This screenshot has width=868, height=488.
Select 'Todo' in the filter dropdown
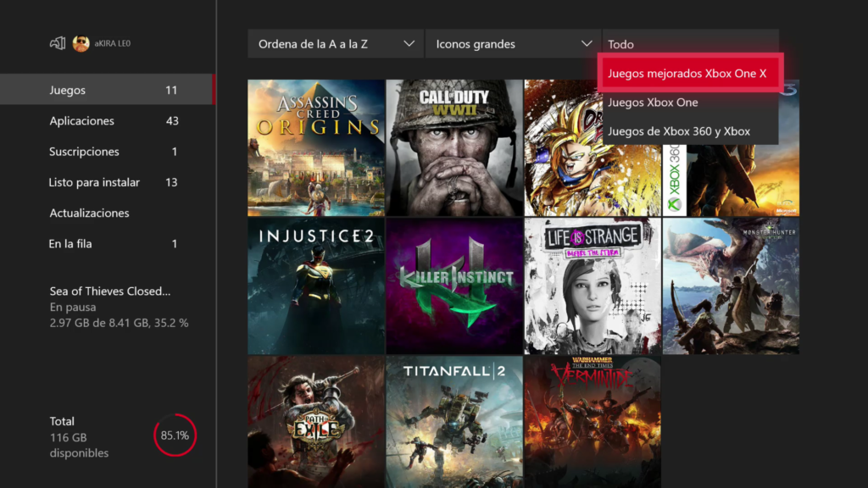[690, 44]
